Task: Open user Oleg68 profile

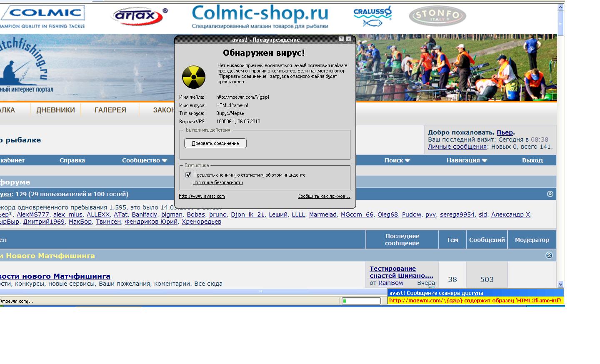Action: [387, 214]
